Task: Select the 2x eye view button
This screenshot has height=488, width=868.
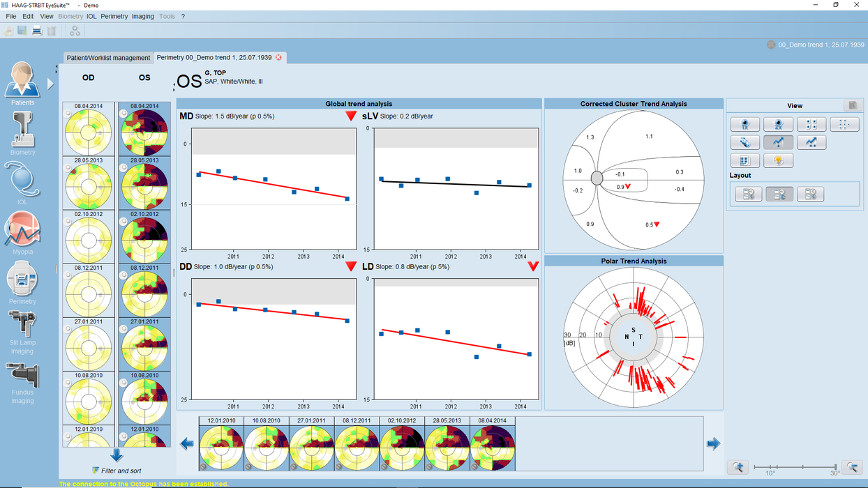Action: 778,125
